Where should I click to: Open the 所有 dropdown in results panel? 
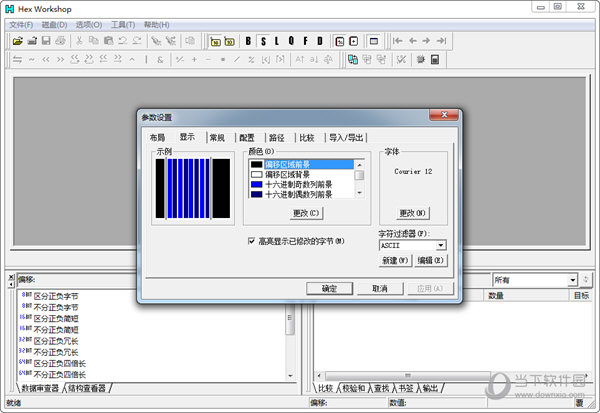(x=572, y=280)
